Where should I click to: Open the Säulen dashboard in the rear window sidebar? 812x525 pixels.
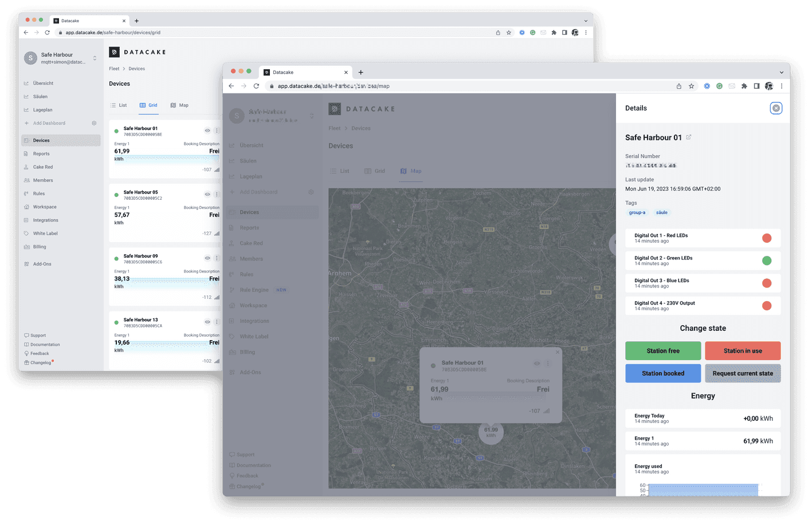(x=40, y=97)
